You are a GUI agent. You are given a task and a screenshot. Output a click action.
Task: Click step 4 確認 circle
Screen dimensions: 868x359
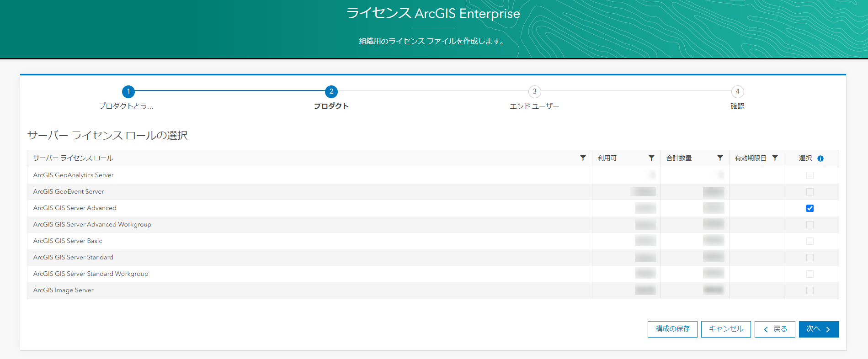coord(737,91)
